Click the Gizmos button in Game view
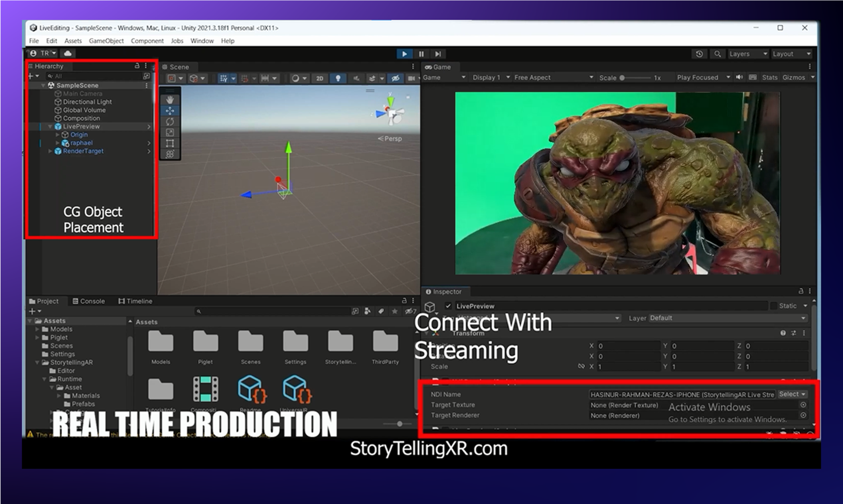Image resolution: width=843 pixels, height=504 pixels. [x=794, y=78]
